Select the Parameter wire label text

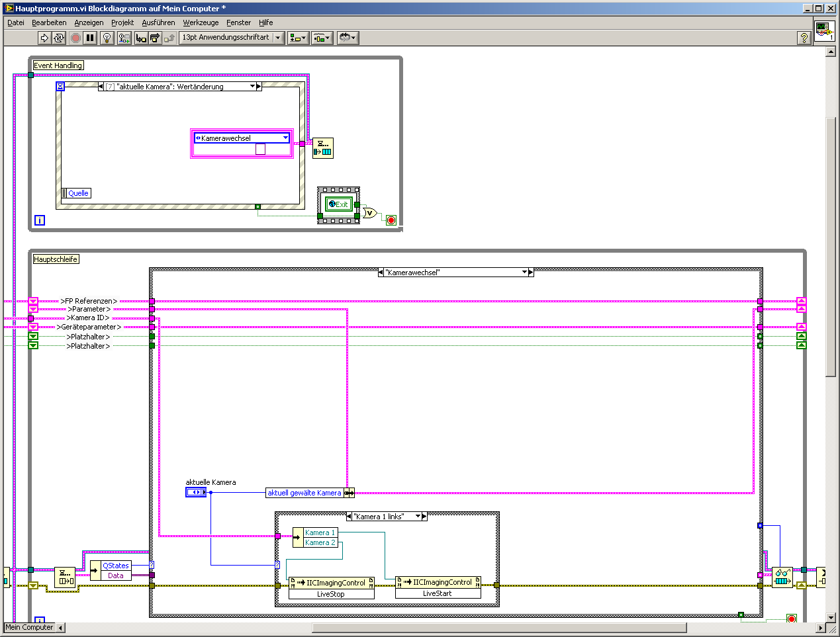pos(89,309)
